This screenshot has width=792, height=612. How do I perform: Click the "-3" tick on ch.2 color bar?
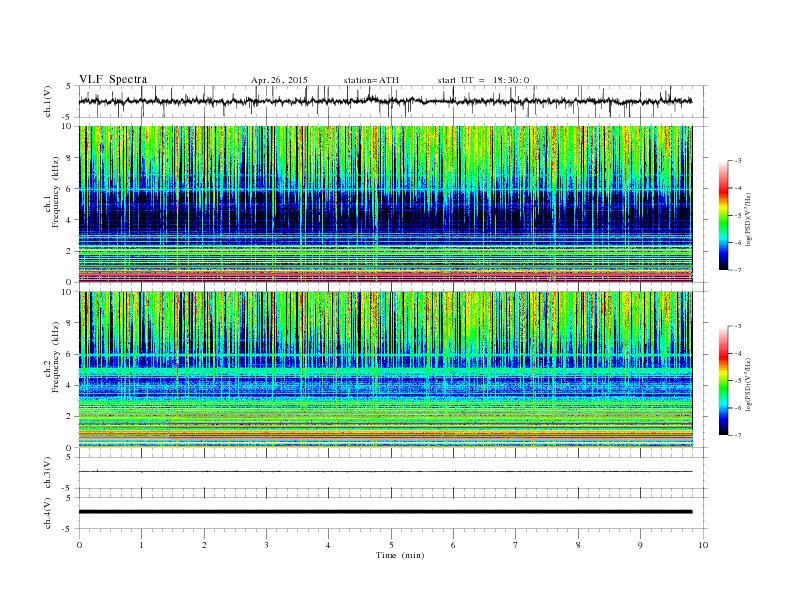[738, 326]
